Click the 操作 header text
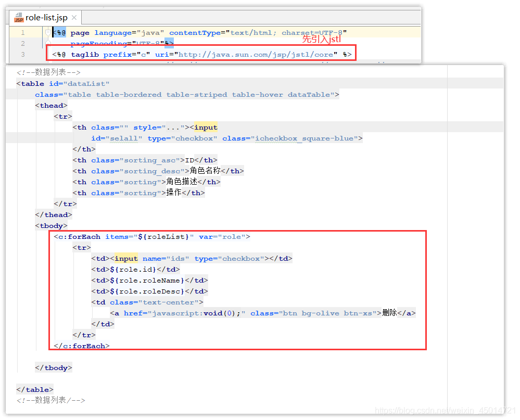Image resolution: width=520 pixels, height=420 pixels. pos(174,193)
